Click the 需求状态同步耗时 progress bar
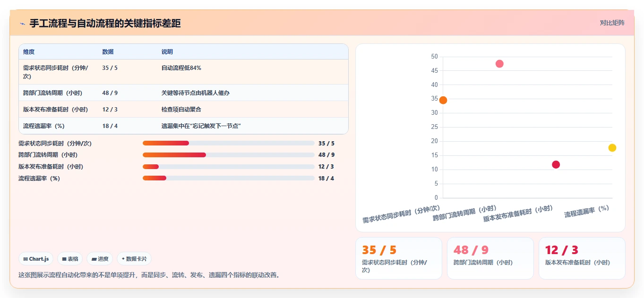The height and width of the screenshot is (298, 644). tap(229, 143)
